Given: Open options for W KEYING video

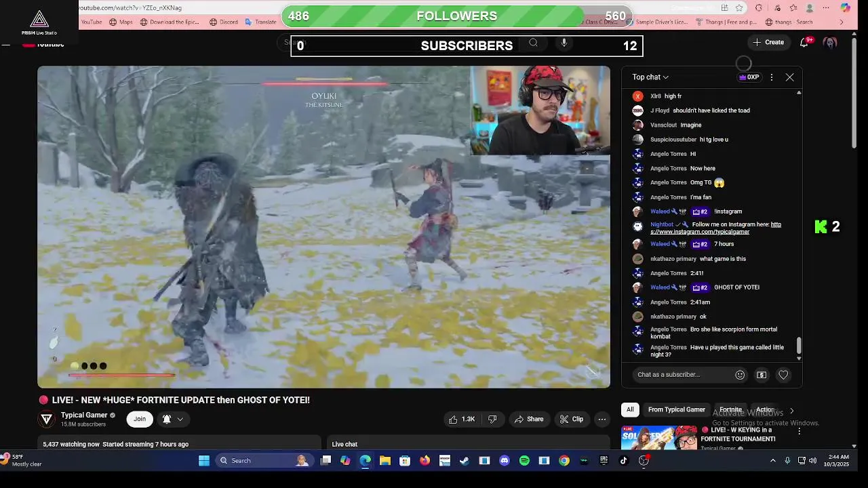Looking at the screenshot, I should [x=799, y=431].
